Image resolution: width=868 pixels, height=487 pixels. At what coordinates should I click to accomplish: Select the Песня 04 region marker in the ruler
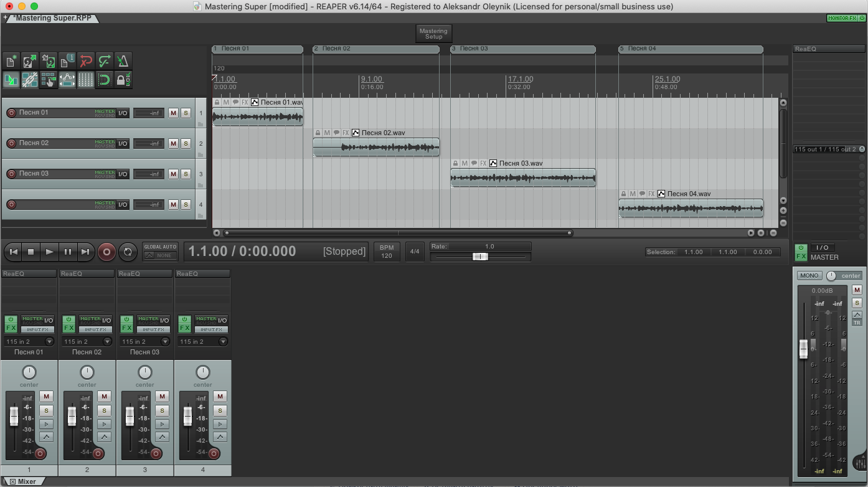pos(691,49)
